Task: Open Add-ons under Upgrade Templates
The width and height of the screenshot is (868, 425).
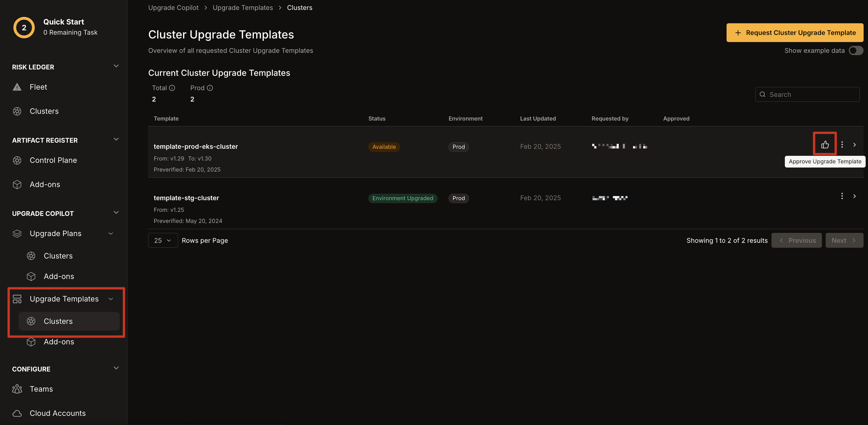Action: 59,342
